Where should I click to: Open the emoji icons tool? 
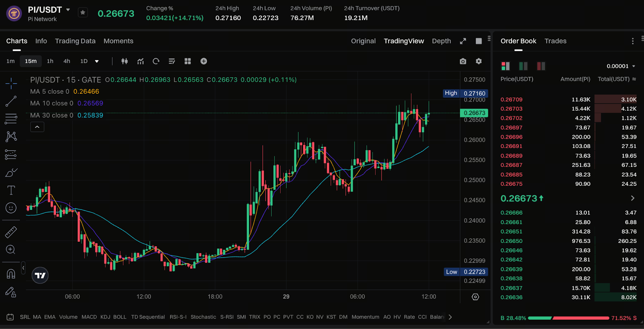11,208
